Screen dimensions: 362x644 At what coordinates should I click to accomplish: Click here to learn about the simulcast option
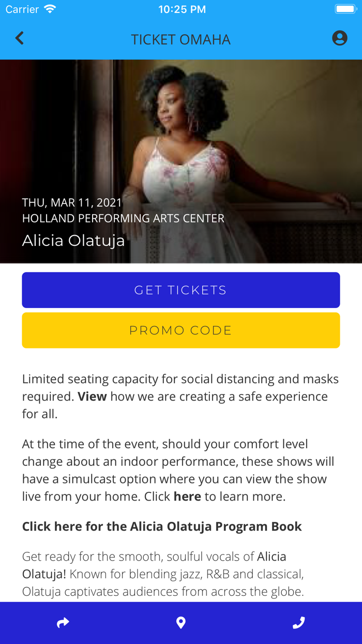187,495
